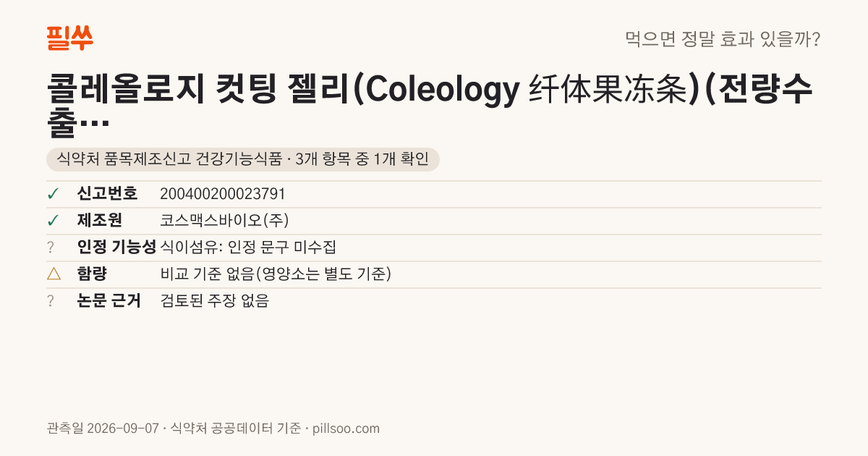Image resolution: width=868 pixels, height=456 pixels.
Task: Click the 인정 기능성 label
Action: click(116, 248)
